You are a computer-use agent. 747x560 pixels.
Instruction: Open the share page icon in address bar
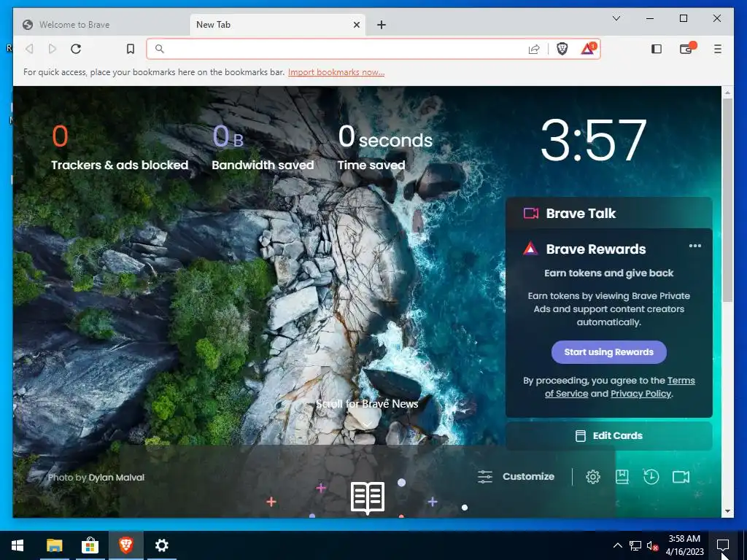pos(534,49)
